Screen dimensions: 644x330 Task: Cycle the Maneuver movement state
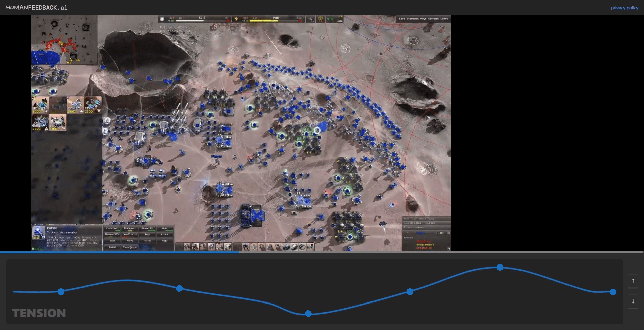click(x=130, y=228)
